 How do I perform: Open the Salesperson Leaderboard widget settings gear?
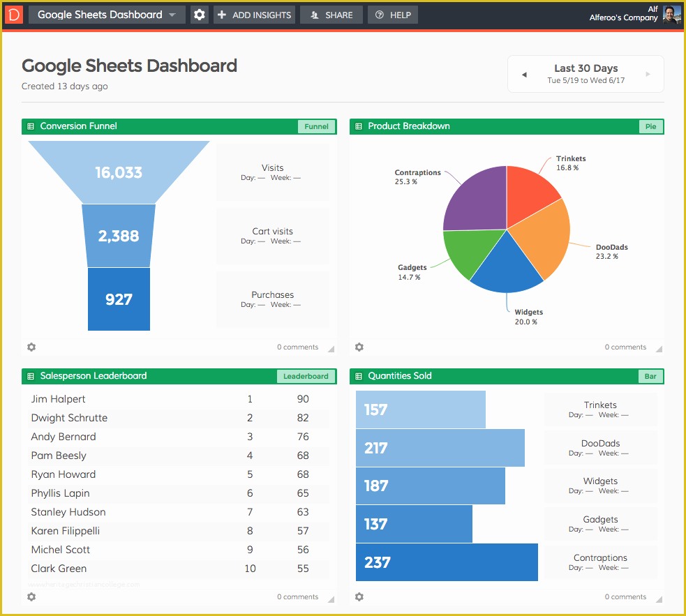[x=31, y=596]
